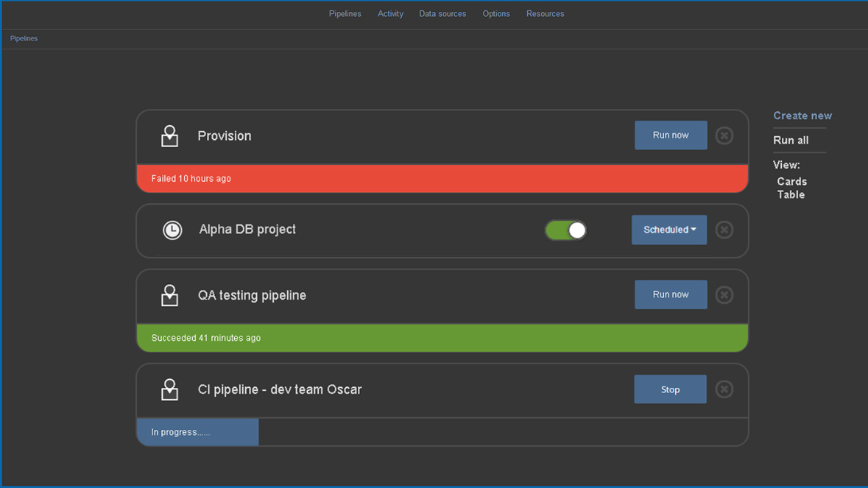Dismiss the Provision pipeline card
This screenshot has height=488, width=868.
(724, 135)
